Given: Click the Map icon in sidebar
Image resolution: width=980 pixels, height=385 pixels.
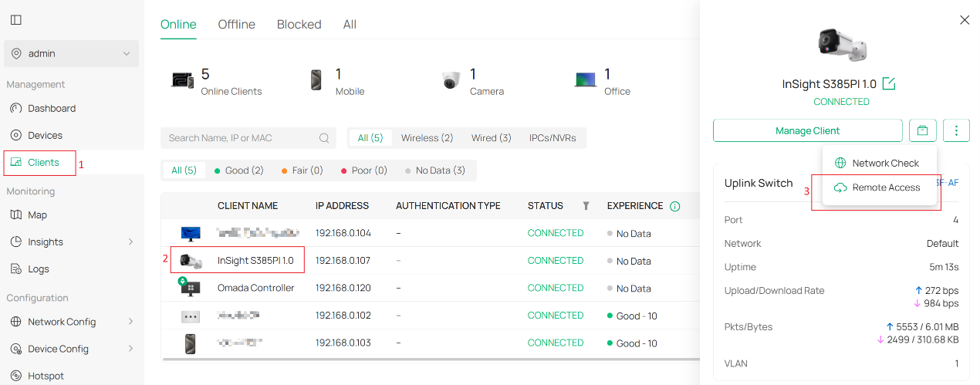Looking at the screenshot, I should [x=15, y=214].
